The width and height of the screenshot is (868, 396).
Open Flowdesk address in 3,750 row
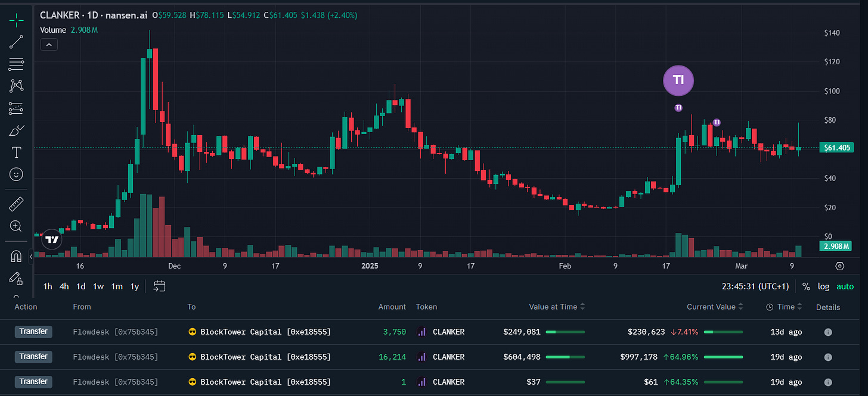pyautogui.click(x=116, y=332)
